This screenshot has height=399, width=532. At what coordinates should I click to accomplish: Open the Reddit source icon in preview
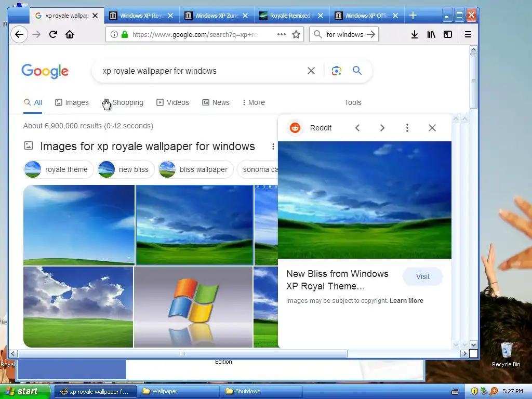pyautogui.click(x=295, y=128)
